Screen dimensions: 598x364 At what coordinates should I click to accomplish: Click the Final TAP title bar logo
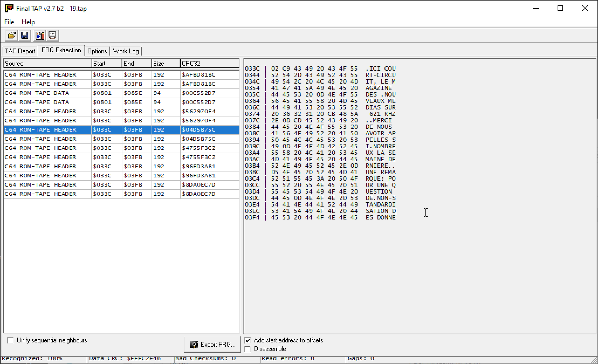tap(9, 8)
